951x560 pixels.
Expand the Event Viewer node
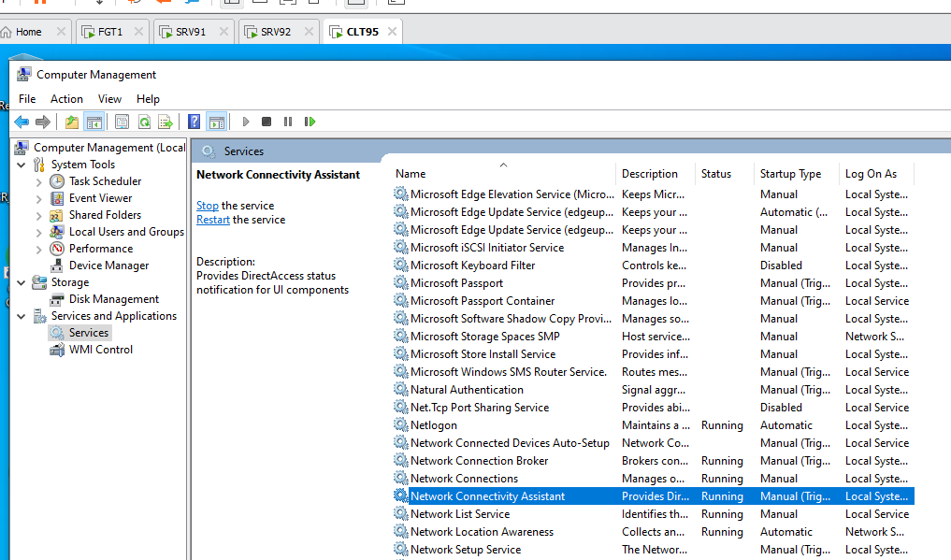(x=39, y=199)
